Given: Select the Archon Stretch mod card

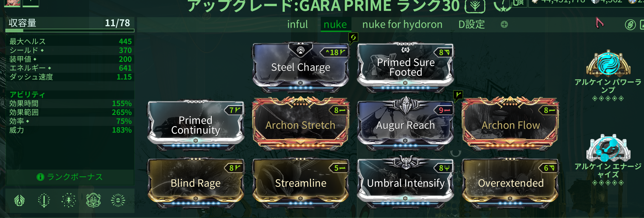Looking at the screenshot, I should click(300, 124).
